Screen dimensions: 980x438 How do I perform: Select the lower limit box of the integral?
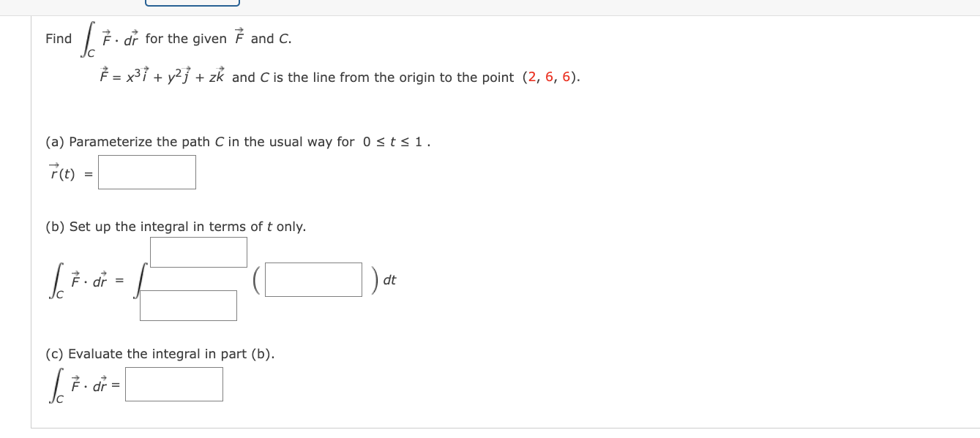click(x=188, y=305)
